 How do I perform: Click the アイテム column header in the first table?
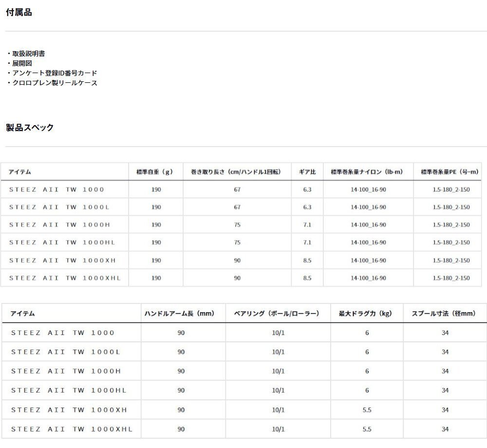[17, 171]
